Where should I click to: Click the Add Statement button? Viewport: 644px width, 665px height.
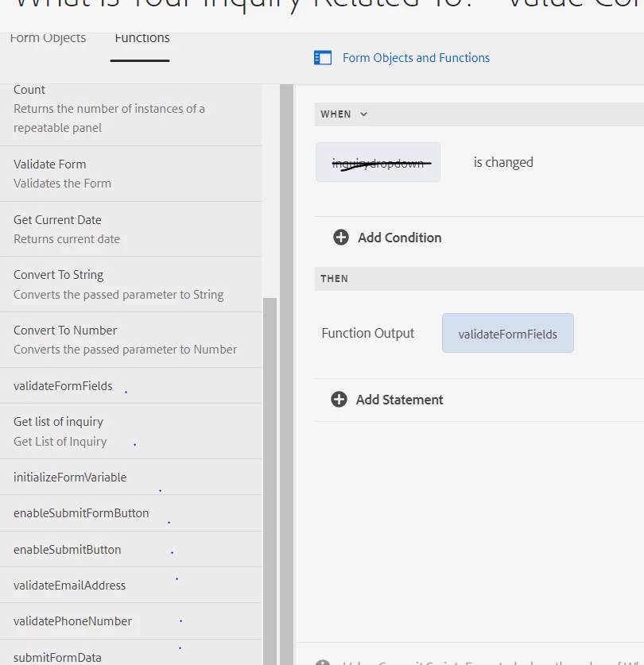[x=399, y=400]
